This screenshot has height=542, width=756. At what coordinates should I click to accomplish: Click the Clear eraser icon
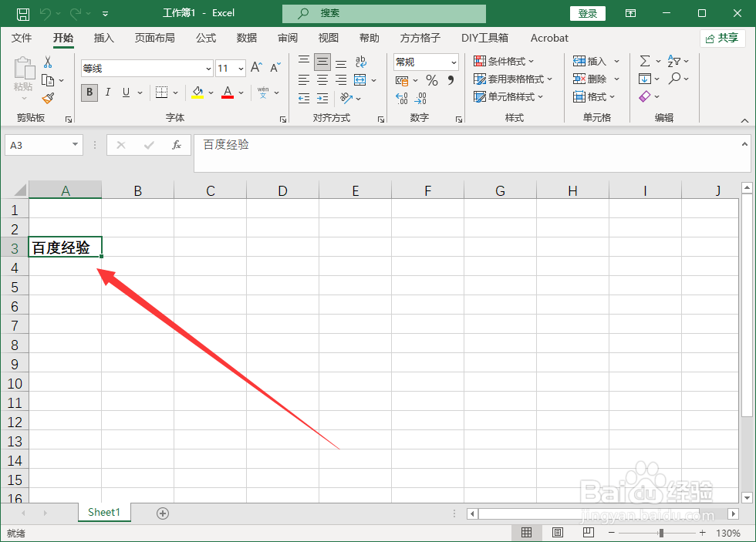point(645,96)
